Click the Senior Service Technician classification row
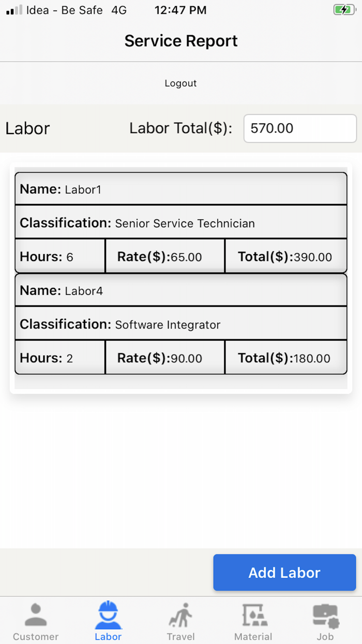Image resolution: width=362 pixels, height=644 pixels. [180, 223]
